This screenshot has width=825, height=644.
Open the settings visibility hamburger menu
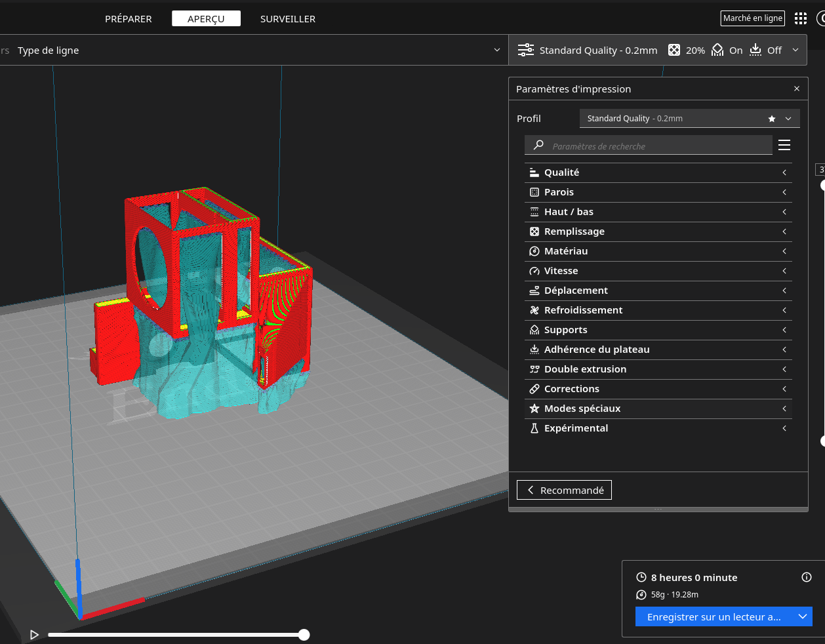coord(784,145)
